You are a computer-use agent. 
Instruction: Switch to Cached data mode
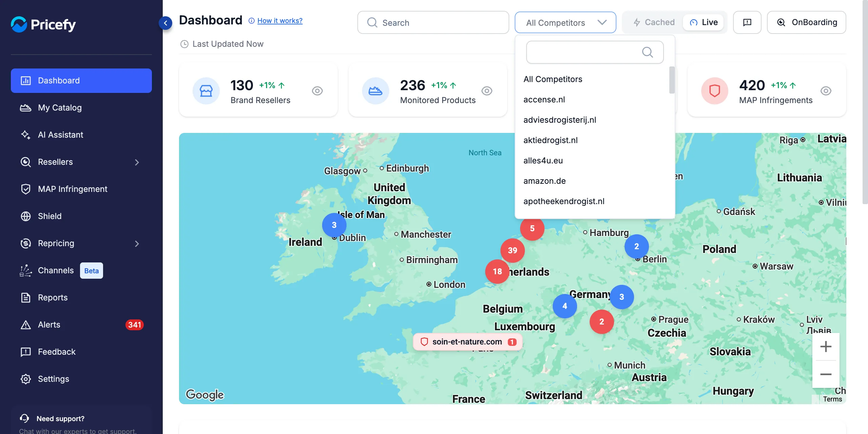654,22
